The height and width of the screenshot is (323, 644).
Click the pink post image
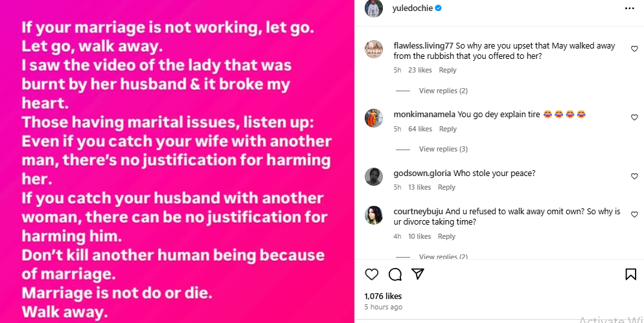point(177,162)
